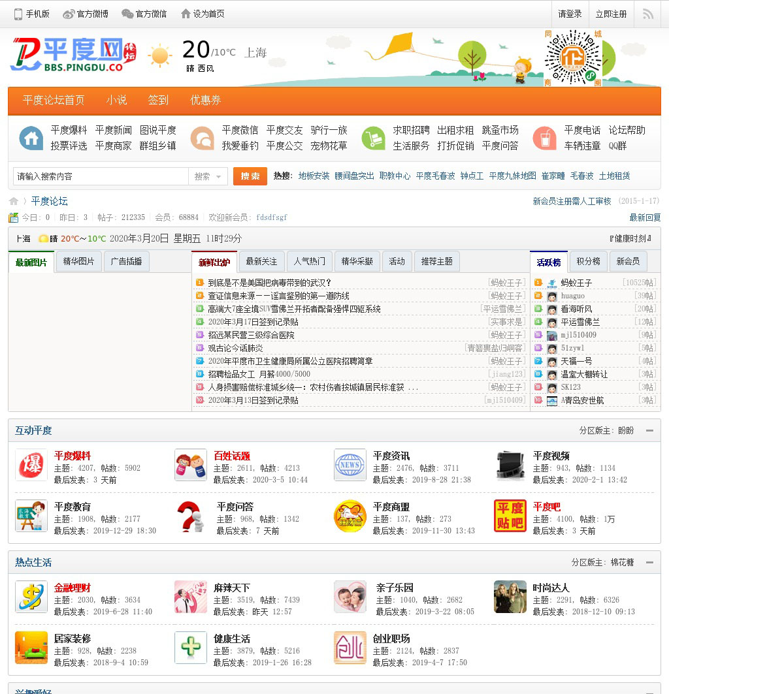784x694 pixels.
Task: Switch to the 精华图片 tab
Action: coord(78,261)
